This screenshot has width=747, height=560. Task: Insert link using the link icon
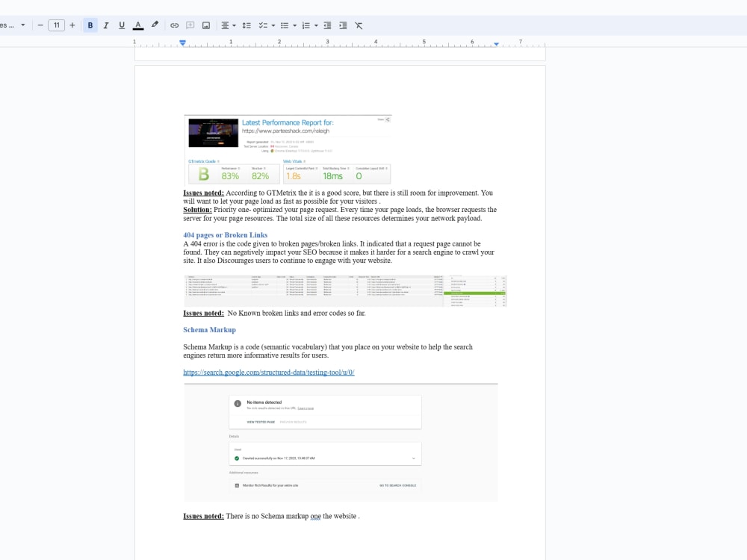(x=174, y=25)
